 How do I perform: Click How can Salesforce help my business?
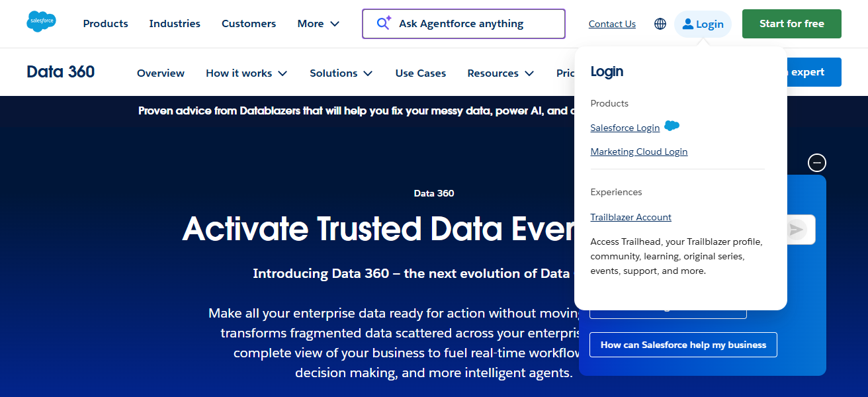(683, 345)
